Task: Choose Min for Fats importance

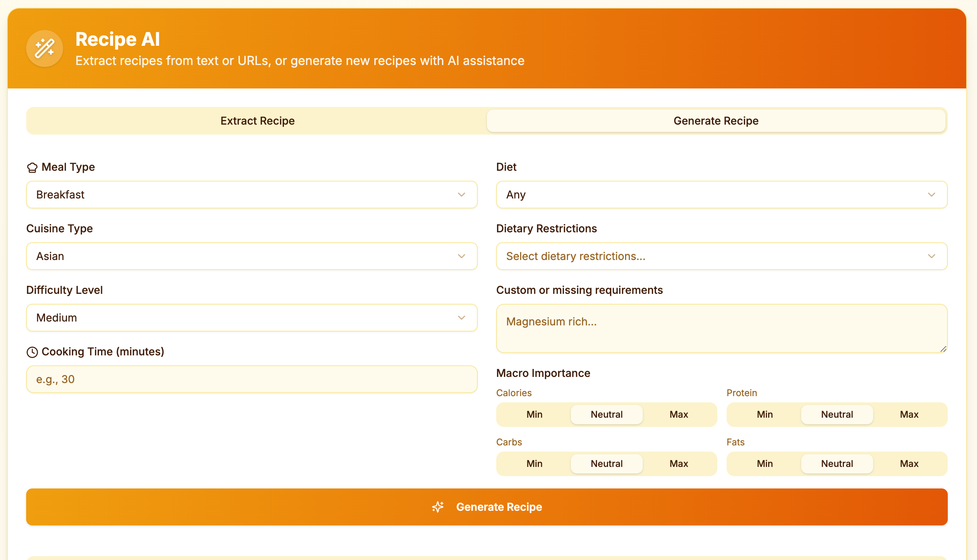Action: tap(765, 464)
